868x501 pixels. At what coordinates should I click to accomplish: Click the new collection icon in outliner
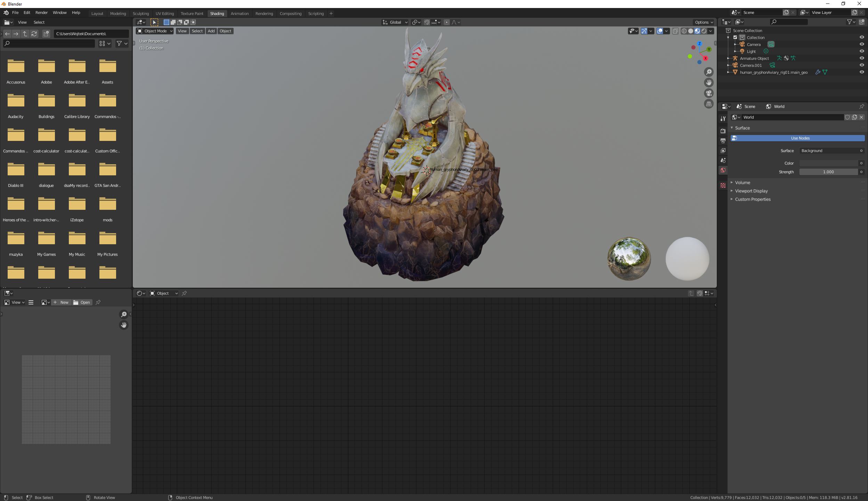pos(862,22)
